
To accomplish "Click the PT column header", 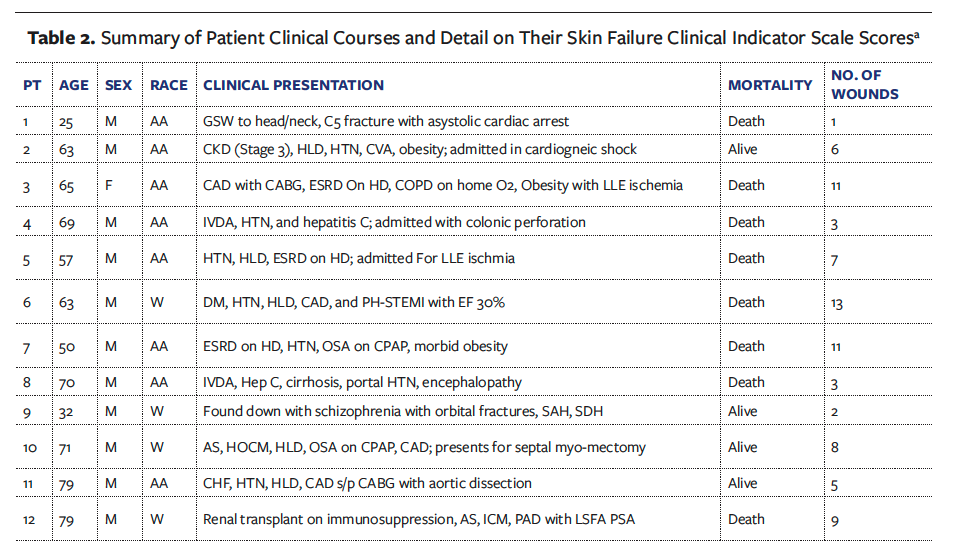I will tap(32, 86).
